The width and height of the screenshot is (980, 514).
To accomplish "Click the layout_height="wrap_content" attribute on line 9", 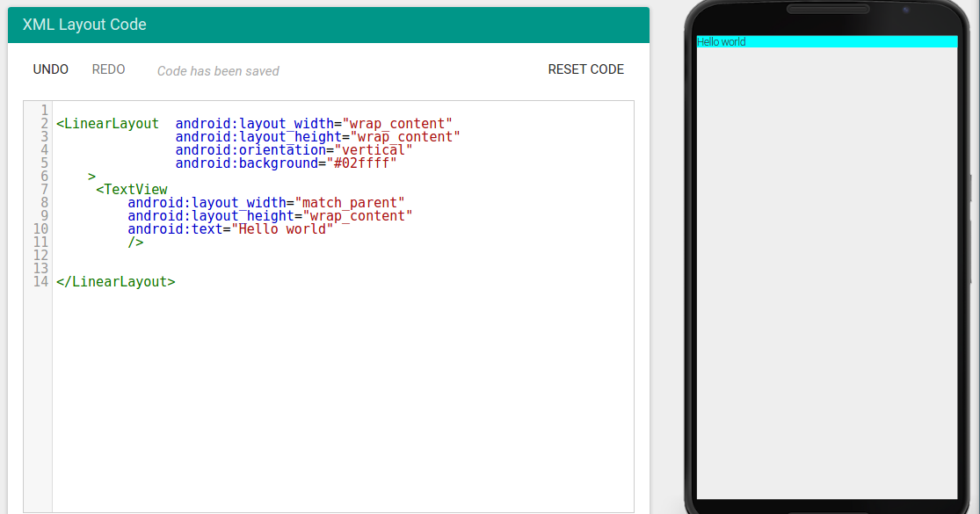I will (x=270, y=215).
